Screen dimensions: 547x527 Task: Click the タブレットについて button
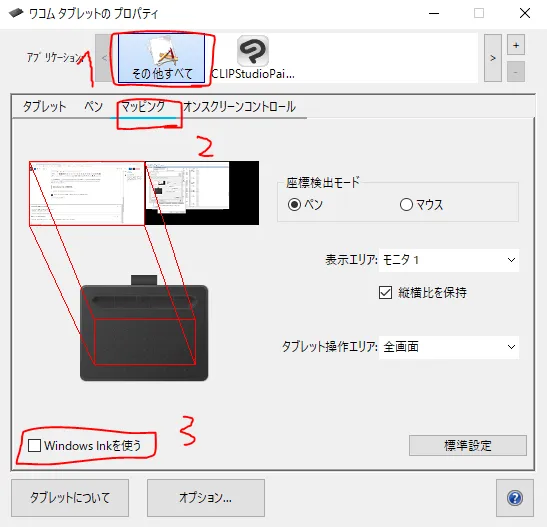click(70, 498)
